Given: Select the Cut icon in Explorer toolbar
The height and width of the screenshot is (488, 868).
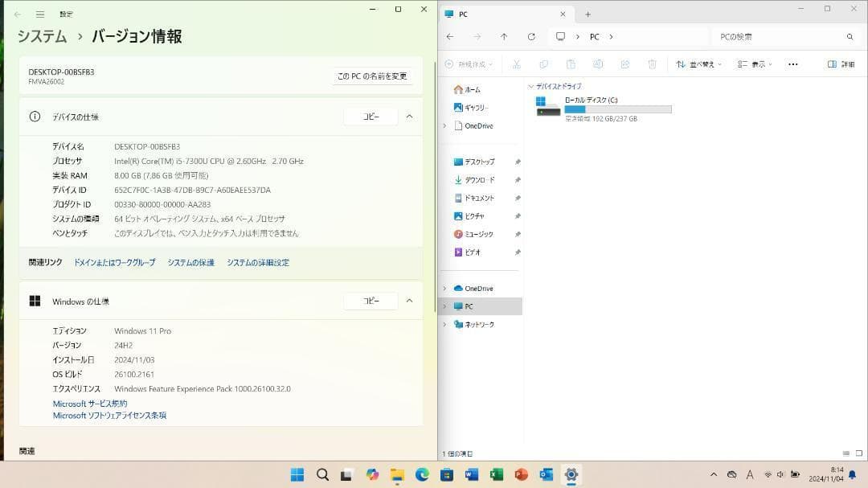Looking at the screenshot, I should (x=517, y=64).
